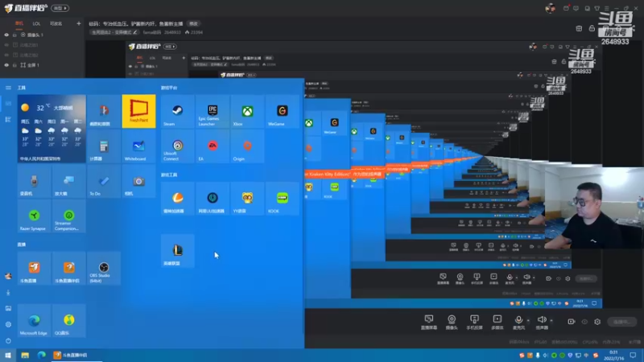This screenshot has height=362, width=644.
Task: Open the WeGame tile
Action: pyautogui.click(x=283, y=112)
